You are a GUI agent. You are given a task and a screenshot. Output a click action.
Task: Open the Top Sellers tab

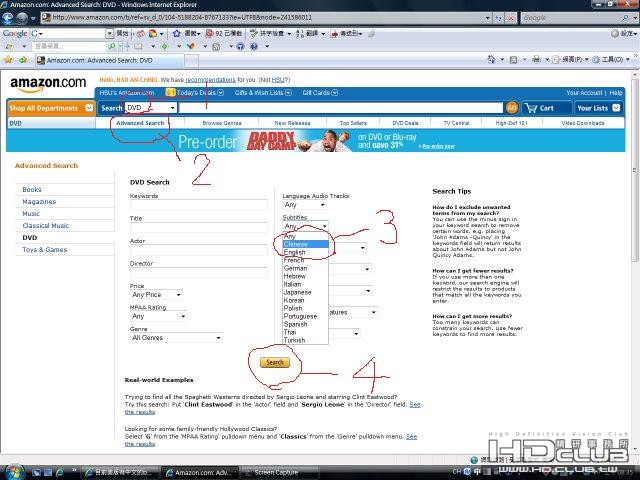tap(353, 123)
